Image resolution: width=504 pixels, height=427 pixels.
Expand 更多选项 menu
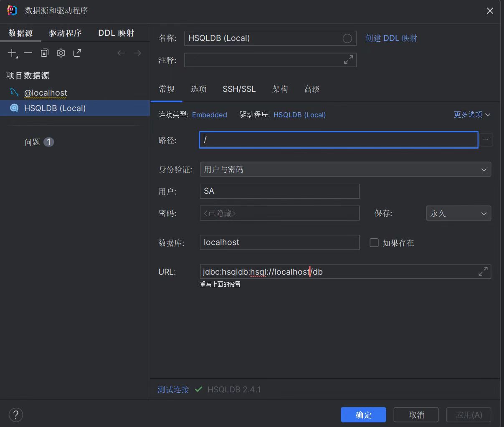[x=472, y=114]
